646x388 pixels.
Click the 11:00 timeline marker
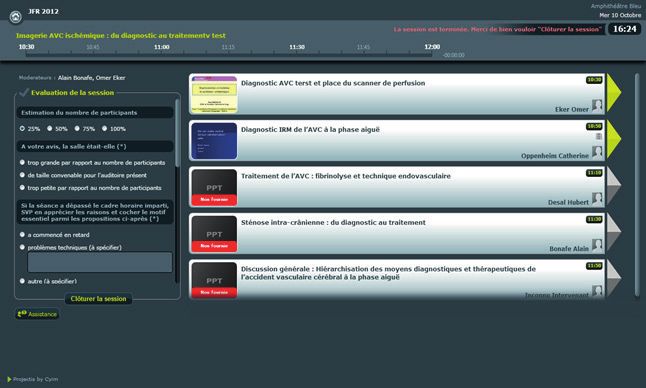tap(162, 47)
